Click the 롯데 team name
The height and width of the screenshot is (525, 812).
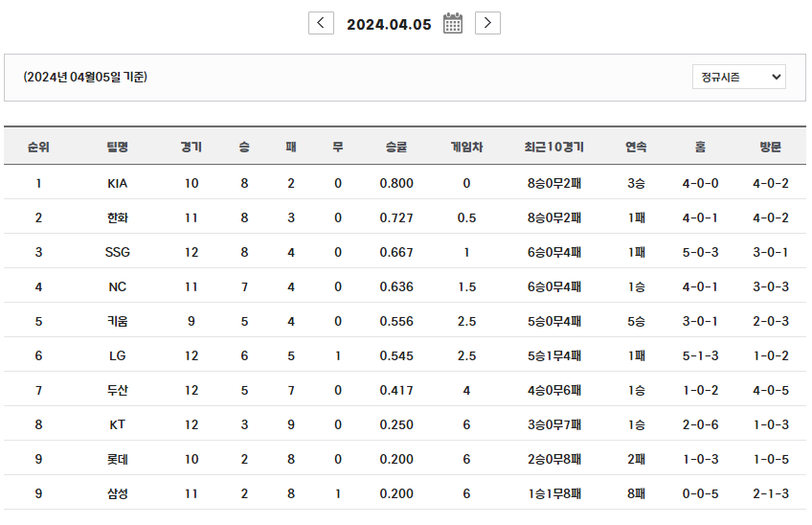pos(118,459)
